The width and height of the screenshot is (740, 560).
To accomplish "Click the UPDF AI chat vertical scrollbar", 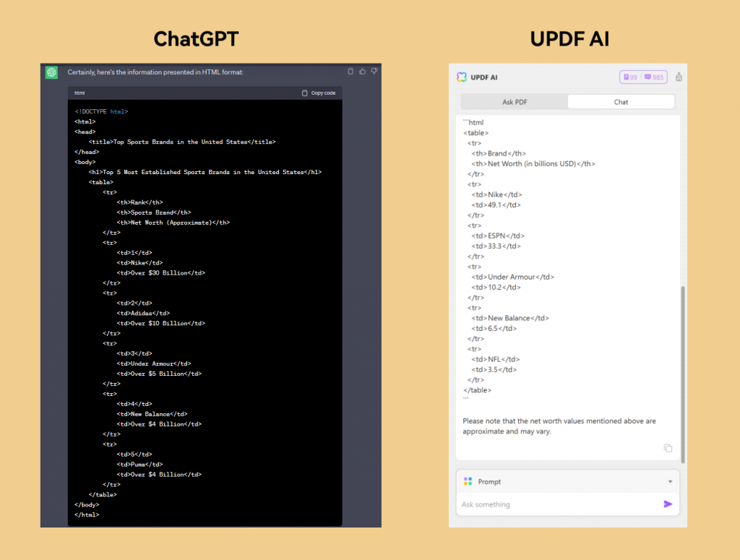I will tap(683, 374).
